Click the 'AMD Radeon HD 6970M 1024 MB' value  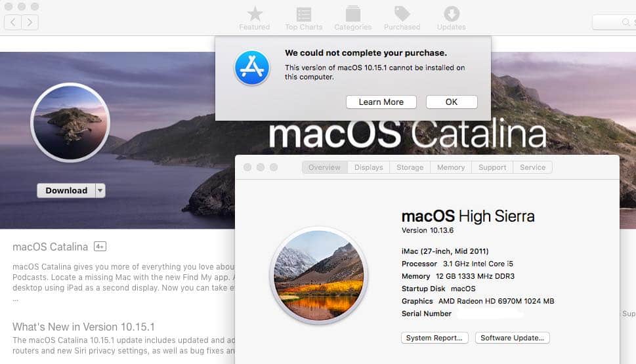(x=496, y=301)
